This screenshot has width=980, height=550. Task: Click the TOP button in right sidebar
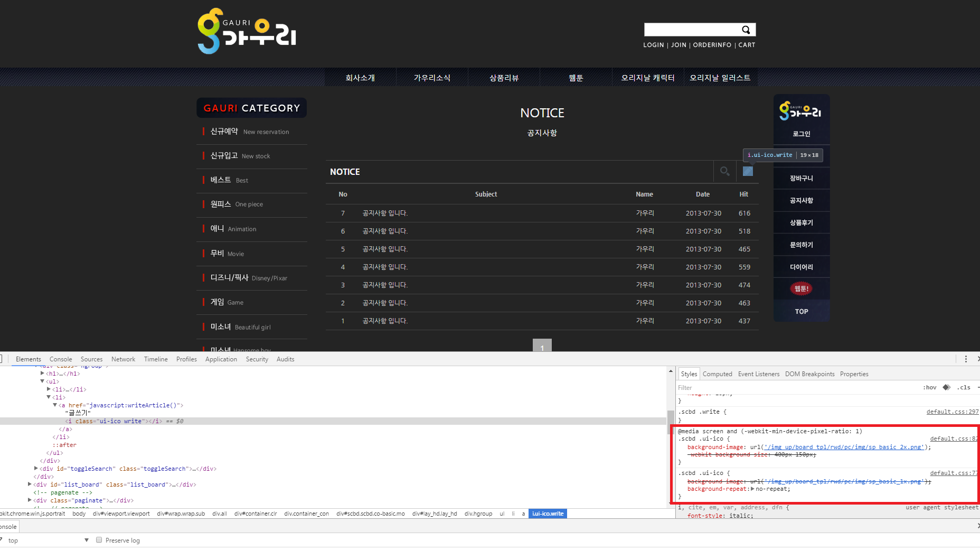(802, 311)
